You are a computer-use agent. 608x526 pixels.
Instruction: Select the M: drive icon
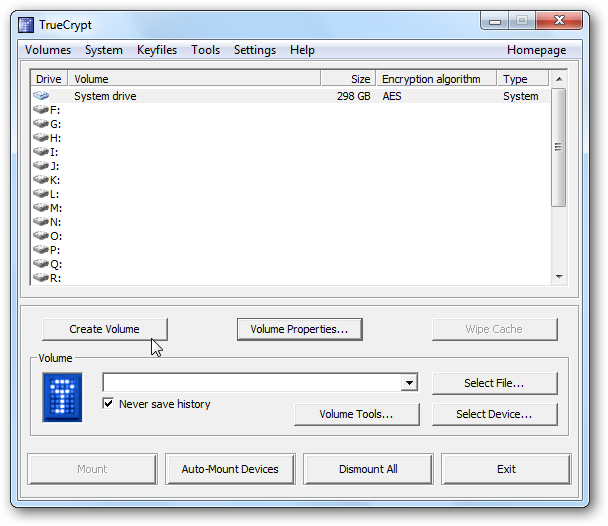(x=41, y=208)
